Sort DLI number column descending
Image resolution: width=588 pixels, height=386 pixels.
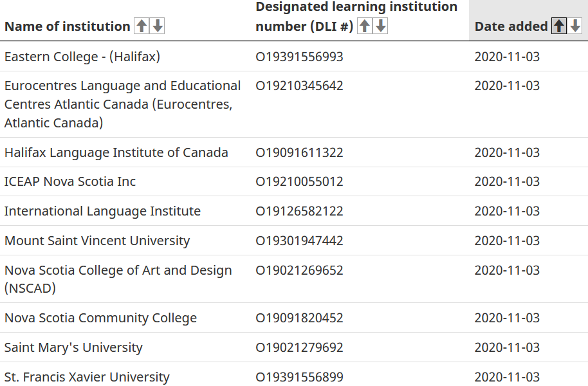click(x=381, y=26)
